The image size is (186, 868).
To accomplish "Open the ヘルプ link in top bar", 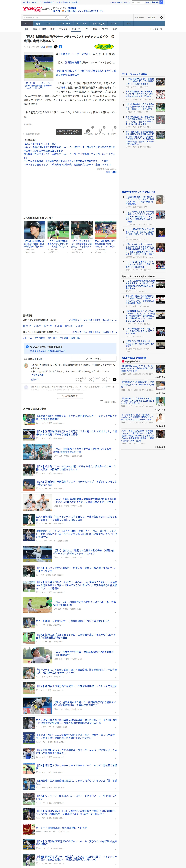I will click(x=127, y=2).
